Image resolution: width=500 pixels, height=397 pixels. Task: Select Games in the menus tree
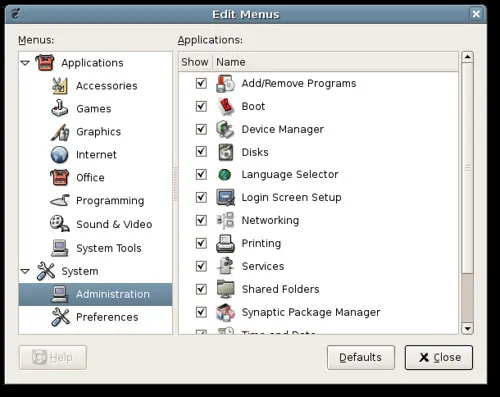(x=94, y=109)
